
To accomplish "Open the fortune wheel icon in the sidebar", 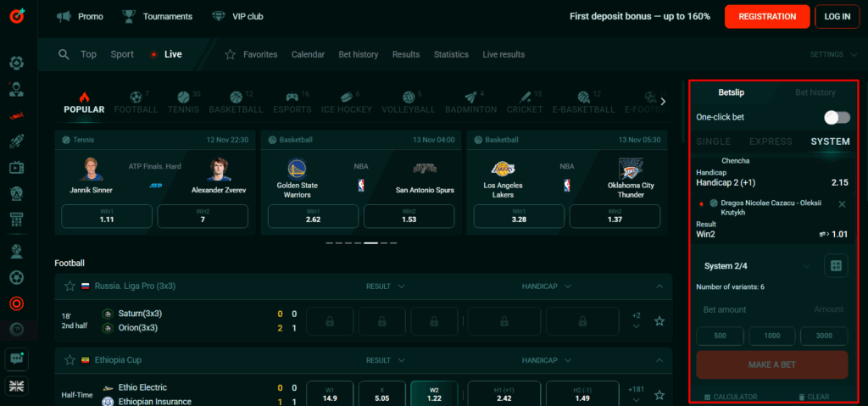I will (x=17, y=193).
